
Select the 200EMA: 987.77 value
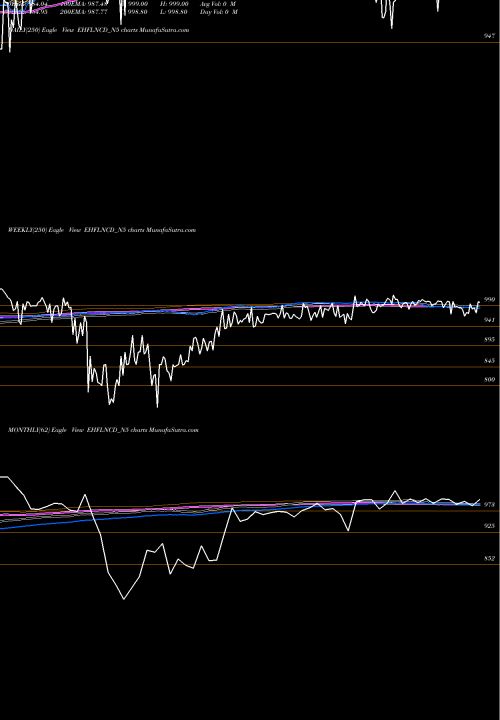coord(83,12)
